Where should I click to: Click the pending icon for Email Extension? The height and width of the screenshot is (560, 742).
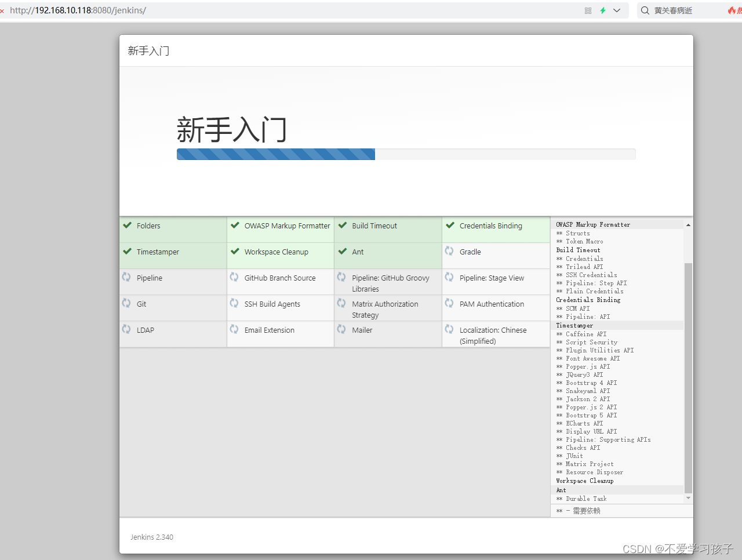234,329
